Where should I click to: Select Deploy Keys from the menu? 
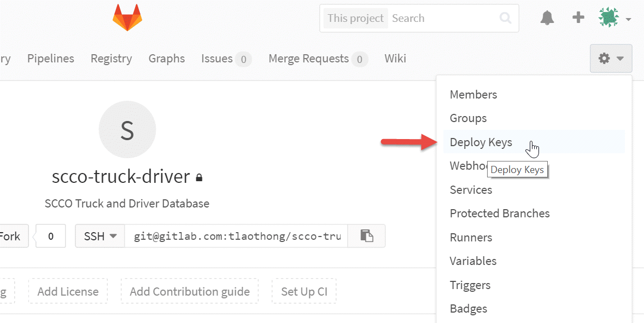click(x=481, y=142)
